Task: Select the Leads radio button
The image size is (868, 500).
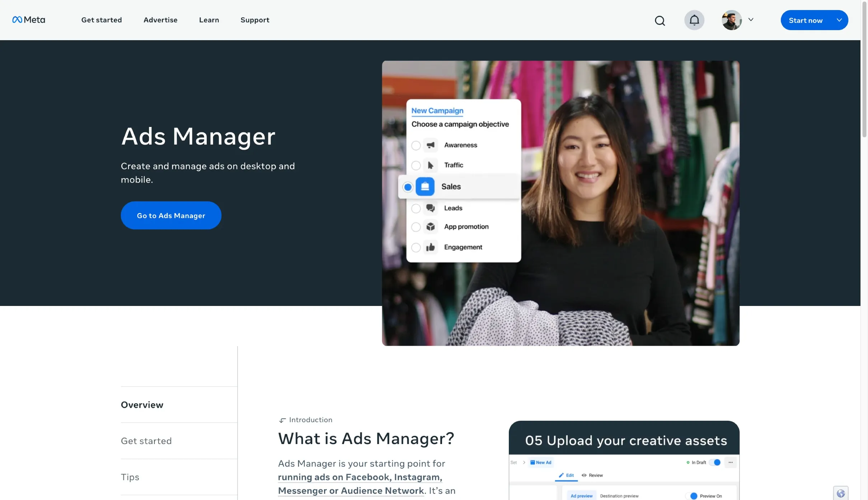Action: 416,208
